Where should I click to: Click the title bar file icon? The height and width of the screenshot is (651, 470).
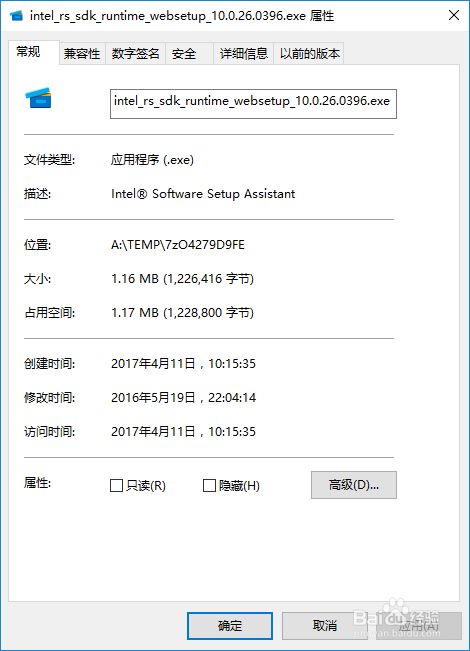17,16
